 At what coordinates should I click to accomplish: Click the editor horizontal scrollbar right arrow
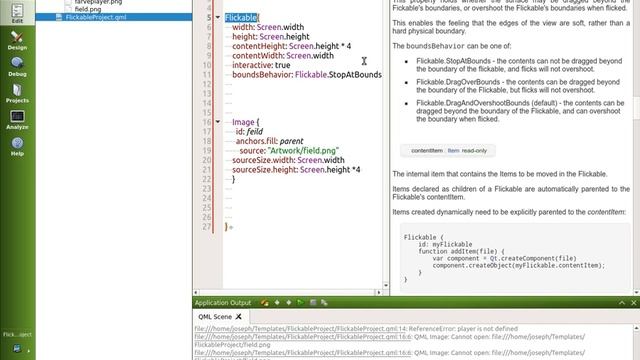point(379,292)
